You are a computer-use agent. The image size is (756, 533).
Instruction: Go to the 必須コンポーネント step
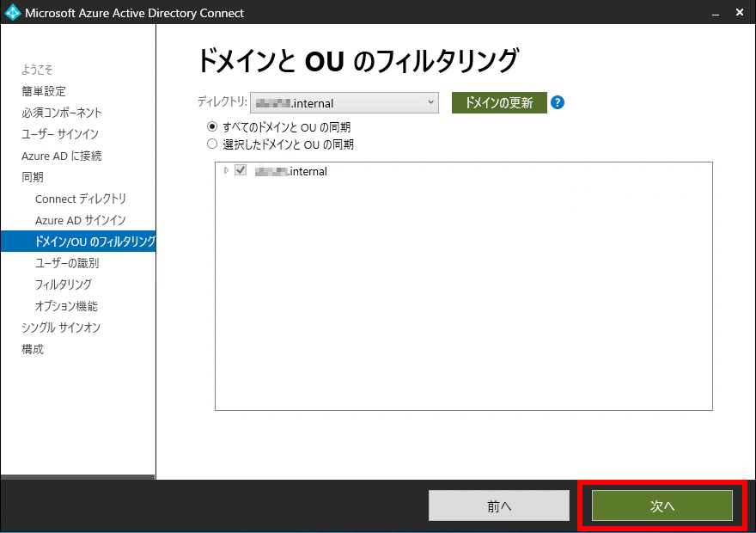click(62, 113)
